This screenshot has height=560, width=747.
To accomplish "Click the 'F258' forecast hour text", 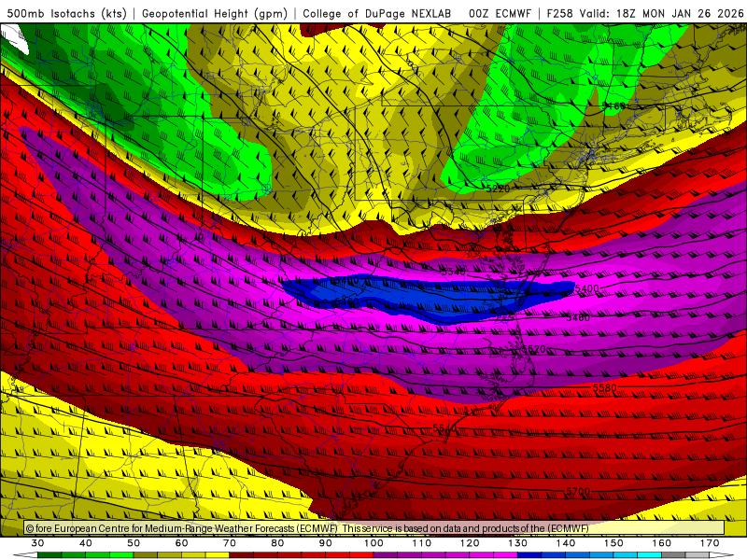I will (559, 13).
